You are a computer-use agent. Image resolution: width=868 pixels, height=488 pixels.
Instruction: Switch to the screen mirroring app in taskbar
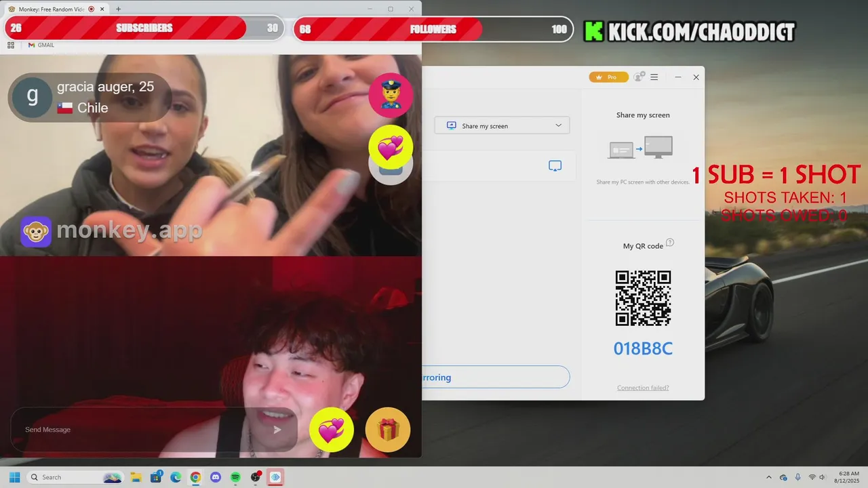point(275,477)
